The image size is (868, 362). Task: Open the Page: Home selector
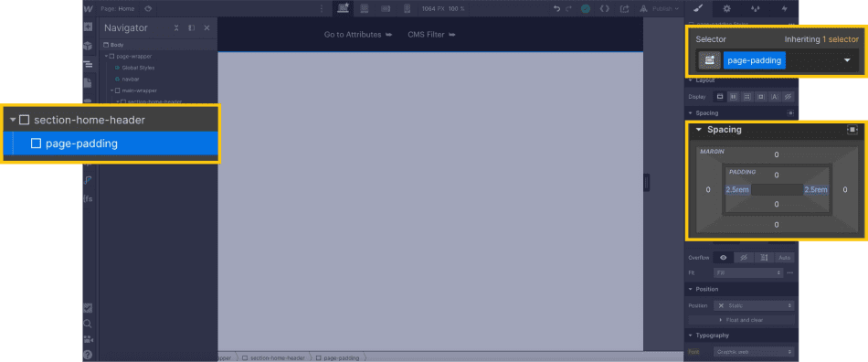[118, 9]
